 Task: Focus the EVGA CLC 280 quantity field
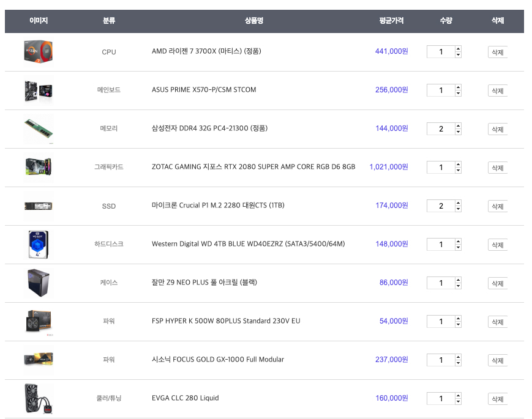click(441, 399)
